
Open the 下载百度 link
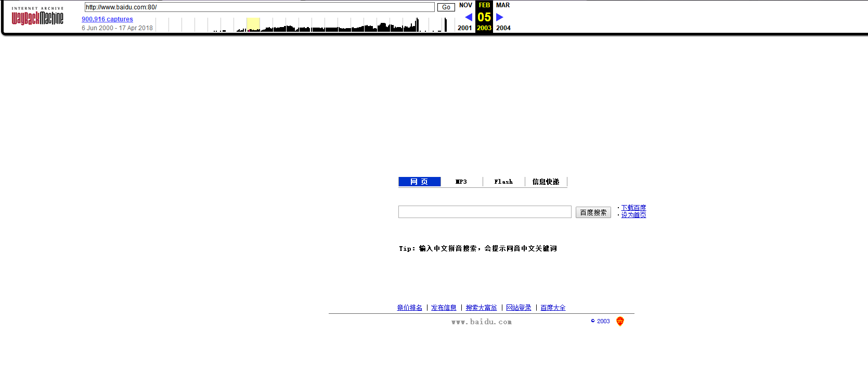633,208
